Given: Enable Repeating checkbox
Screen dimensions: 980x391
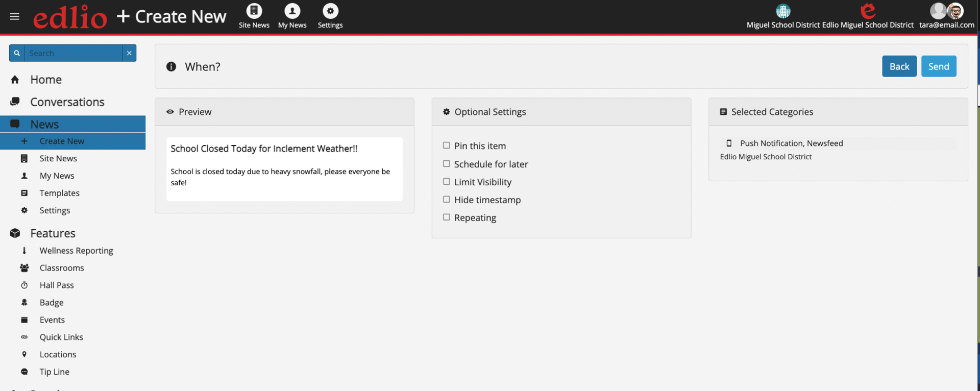Looking at the screenshot, I should [x=447, y=217].
